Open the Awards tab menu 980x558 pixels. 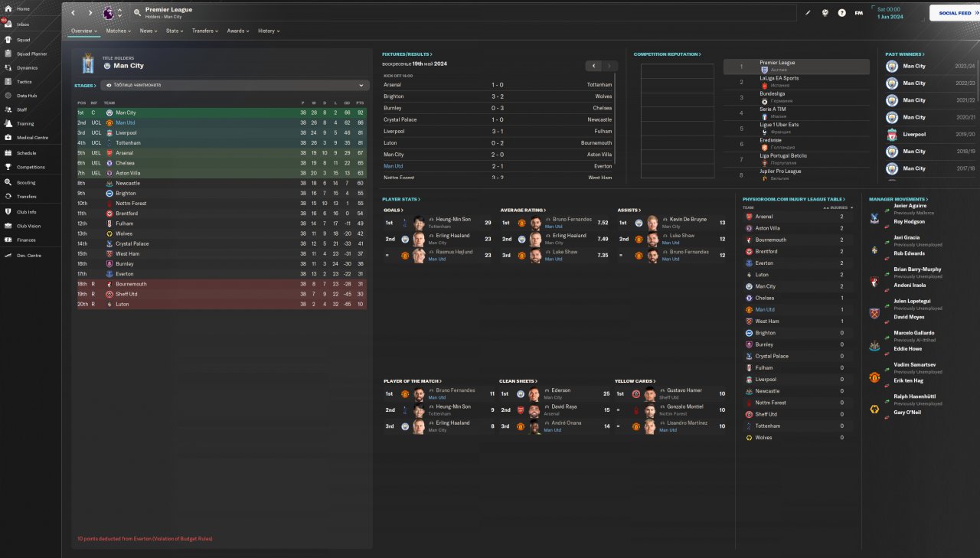click(x=238, y=31)
